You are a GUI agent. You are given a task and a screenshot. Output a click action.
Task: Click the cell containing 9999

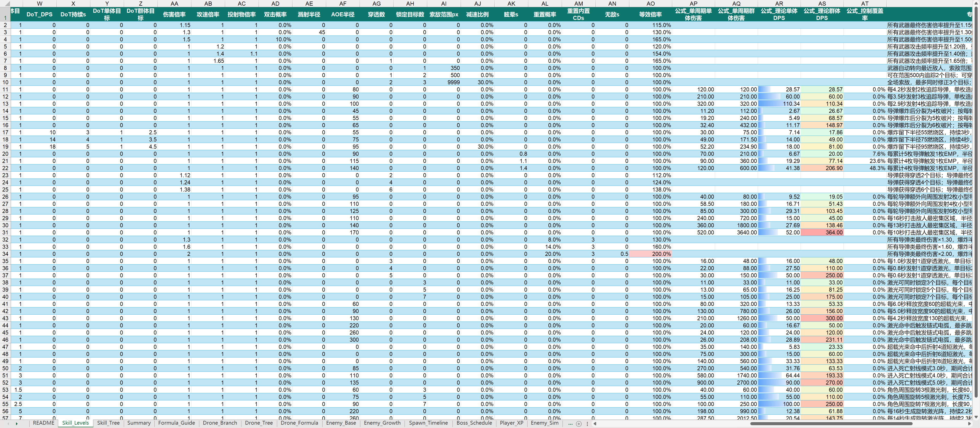coord(444,82)
